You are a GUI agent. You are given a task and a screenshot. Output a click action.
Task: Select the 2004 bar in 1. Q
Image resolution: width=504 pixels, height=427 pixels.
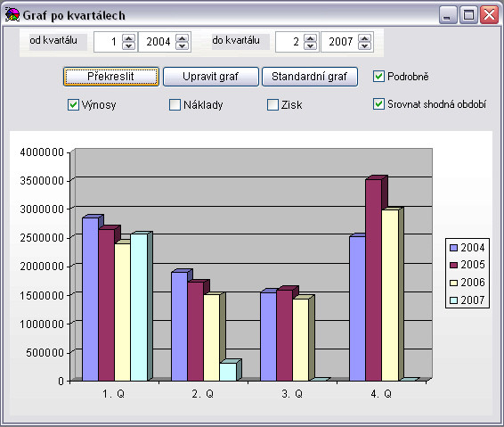click(x=90, y=300)
